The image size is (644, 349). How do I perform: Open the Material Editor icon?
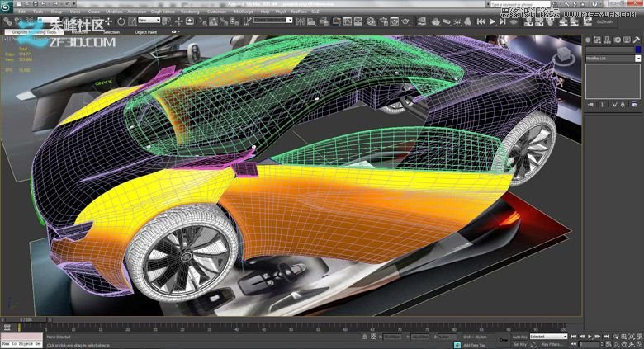pos(371,21)
